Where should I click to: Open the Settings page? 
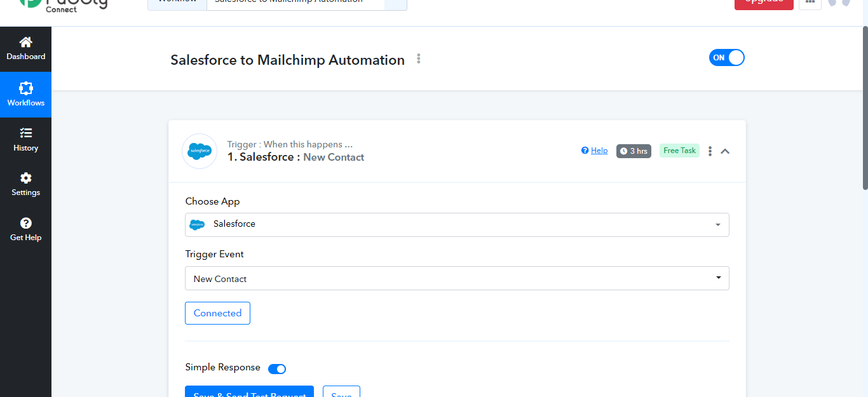25,184
